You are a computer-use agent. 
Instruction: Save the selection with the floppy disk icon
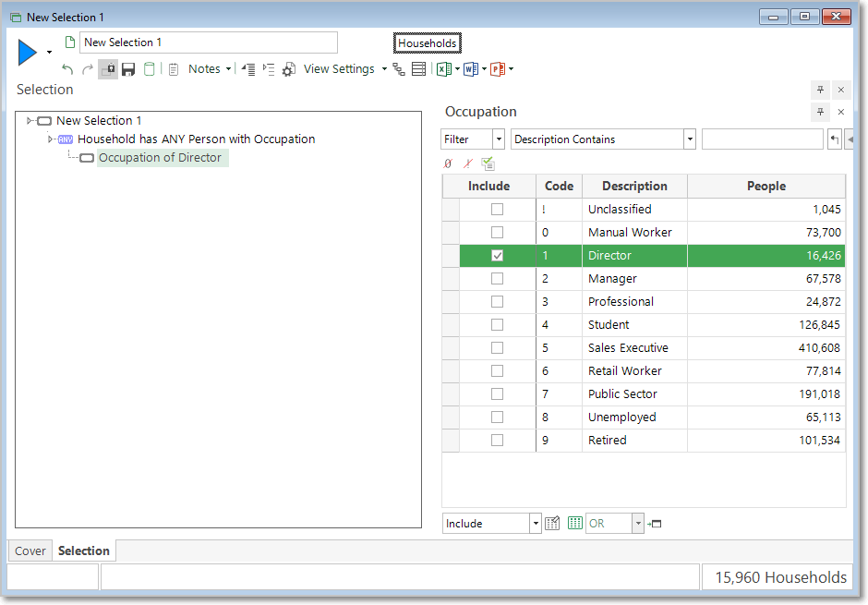128,69
